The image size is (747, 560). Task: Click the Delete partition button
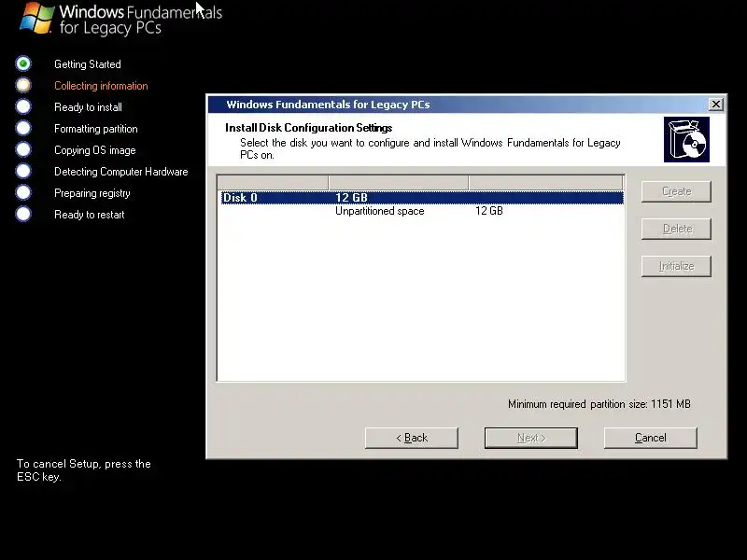[676, 229]
